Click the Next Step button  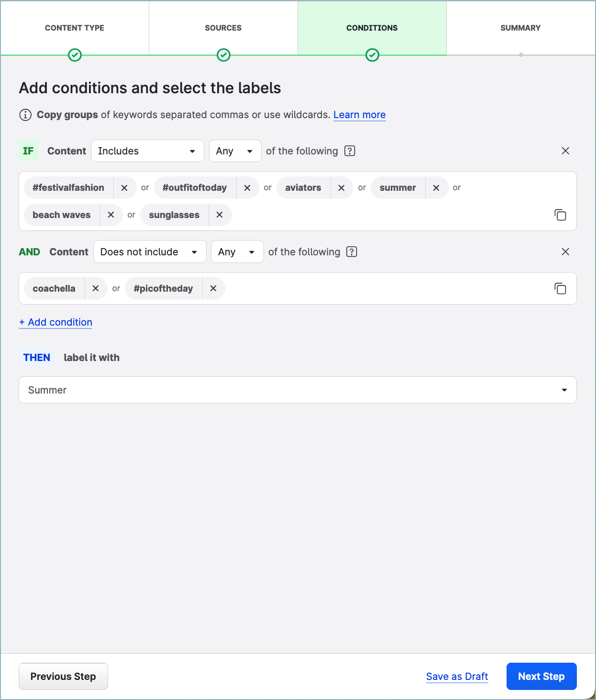click(541, 676)
